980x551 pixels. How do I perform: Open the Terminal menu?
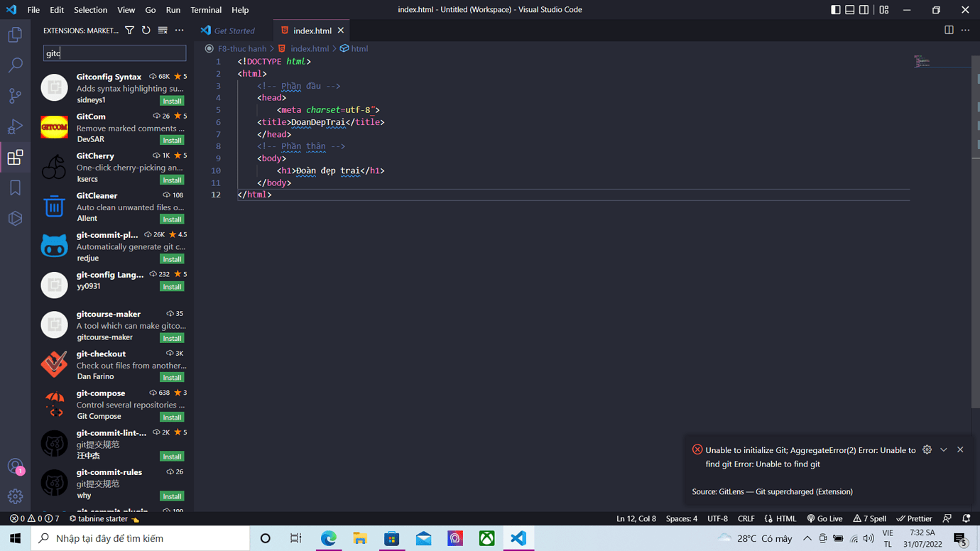pos(206,10)
